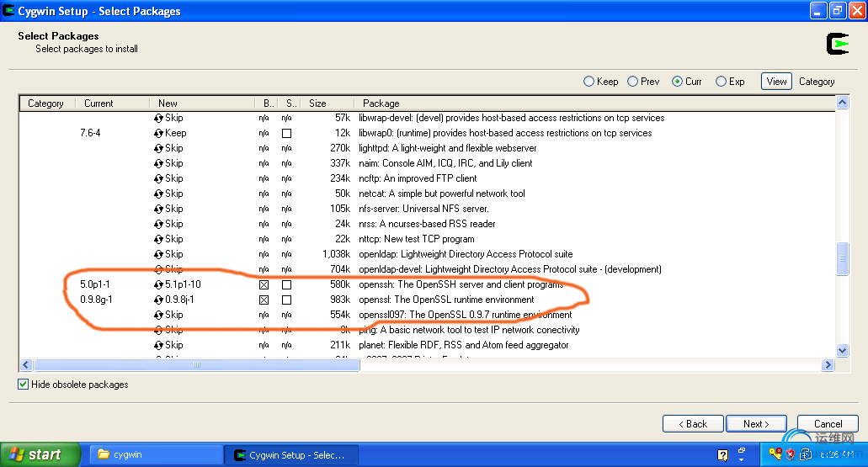Select the openssh package description text
868x467 pixels.
click(461, 284)
